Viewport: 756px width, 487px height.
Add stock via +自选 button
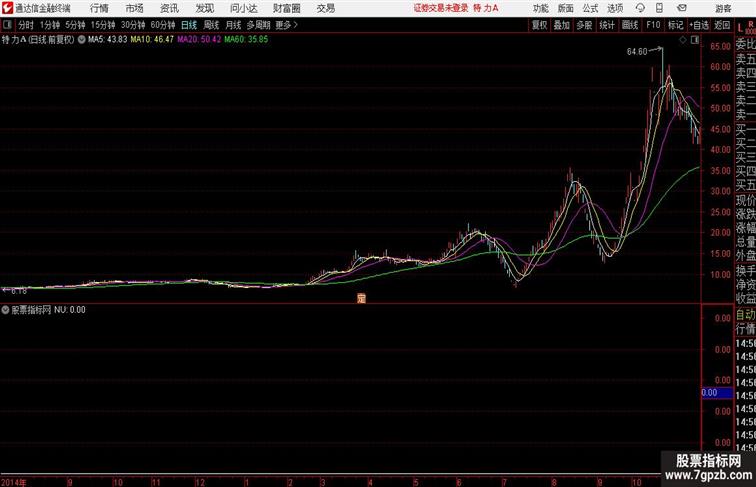click(x=699, y=25)
